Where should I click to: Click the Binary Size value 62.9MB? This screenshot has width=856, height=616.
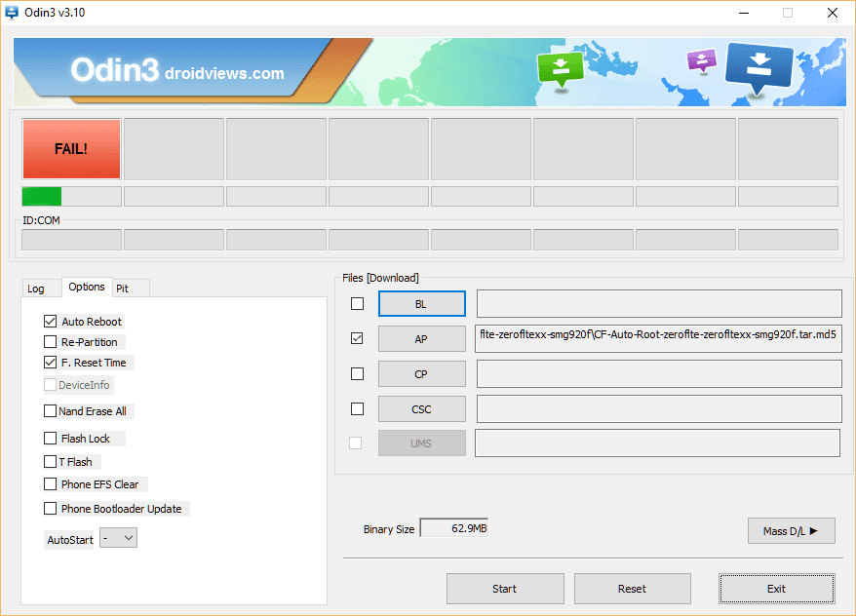click(x=454, y=528)
